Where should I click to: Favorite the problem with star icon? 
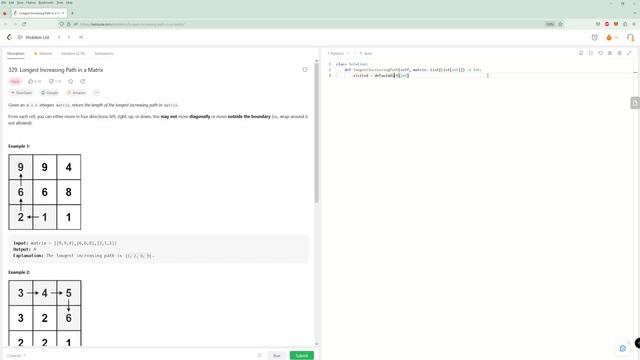click(71, 81)
